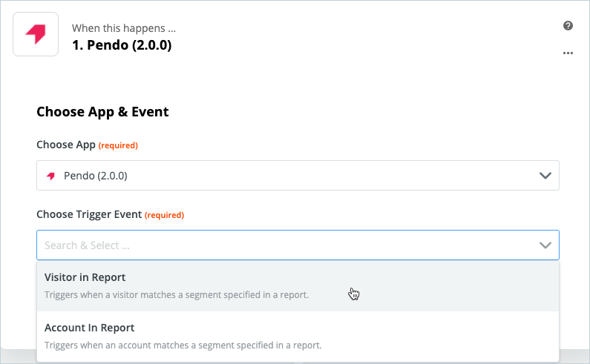Collapse the Trigger Event dropdown chevron
Screen dimensions: 590x364
545,245
